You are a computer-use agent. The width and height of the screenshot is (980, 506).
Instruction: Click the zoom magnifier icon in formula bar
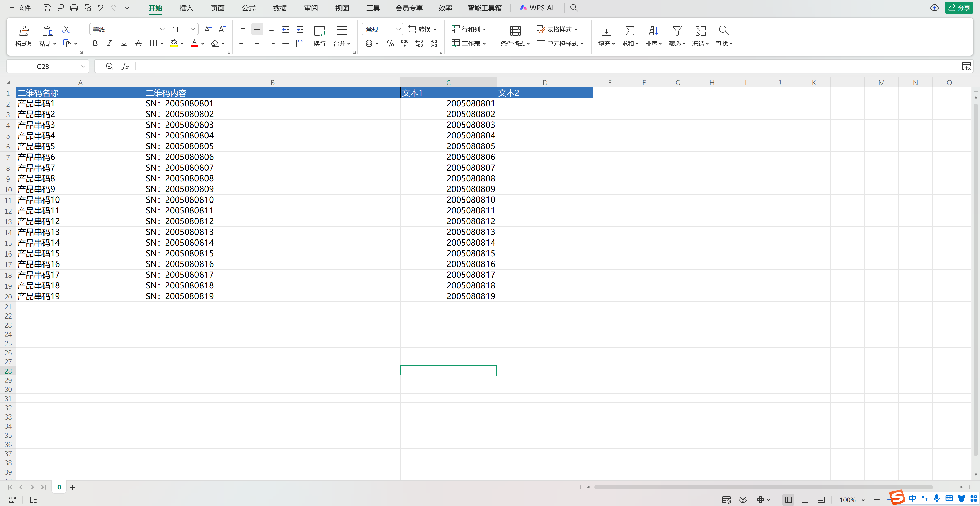pyautogui.click(x=109, y=67)
